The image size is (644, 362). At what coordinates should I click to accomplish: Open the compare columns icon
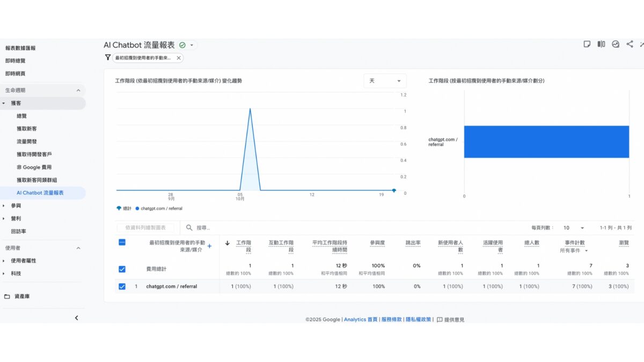click(601, 44)
